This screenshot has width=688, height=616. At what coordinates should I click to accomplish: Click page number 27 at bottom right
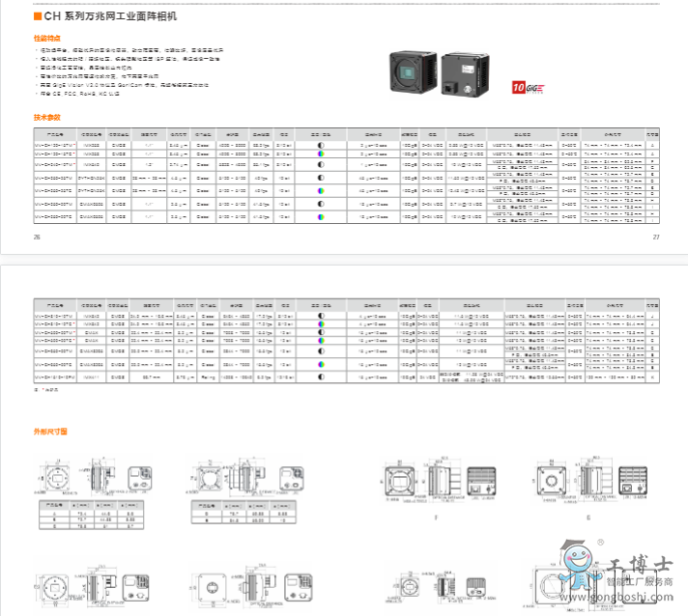[655, 237]
